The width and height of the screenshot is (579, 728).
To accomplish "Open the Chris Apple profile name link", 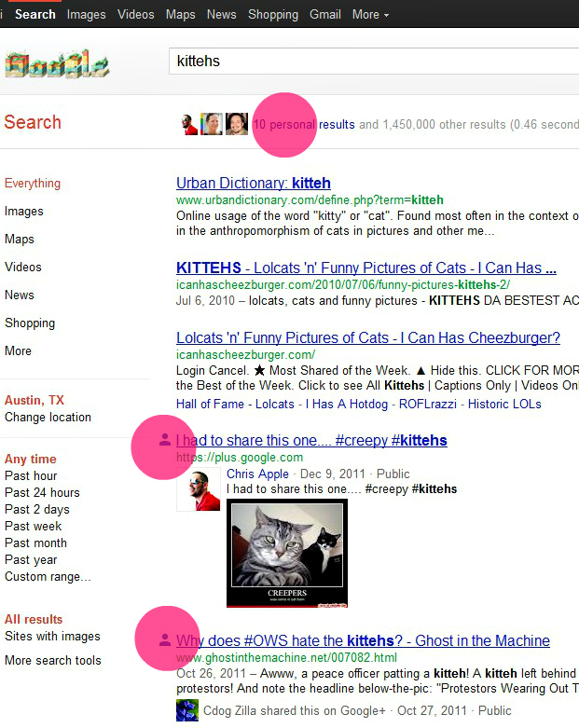I will point(257,474).
